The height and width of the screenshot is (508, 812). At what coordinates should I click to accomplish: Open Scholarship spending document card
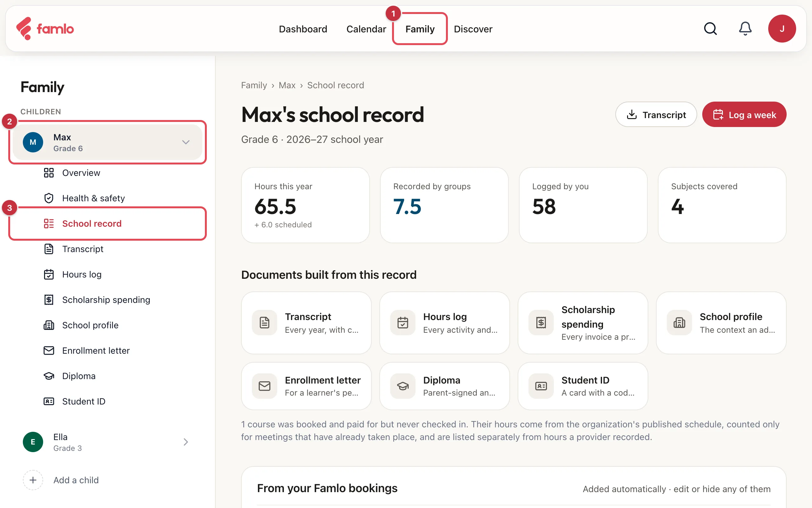pyautogui.click(x=583, y=323)
